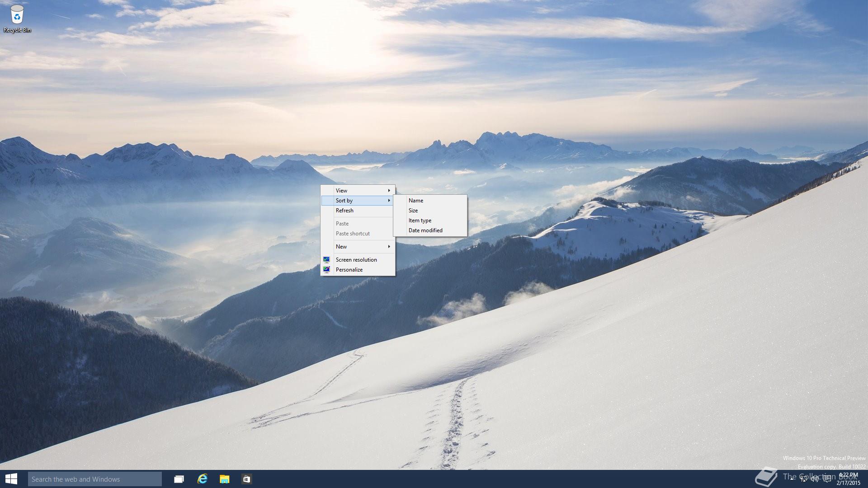
Task: Click the volume speaker icon in tray
Action: coord(815,479)
